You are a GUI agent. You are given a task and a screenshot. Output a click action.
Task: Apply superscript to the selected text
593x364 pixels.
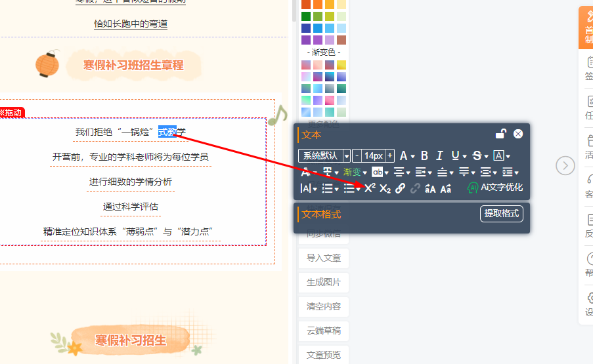tap(370, 188)
